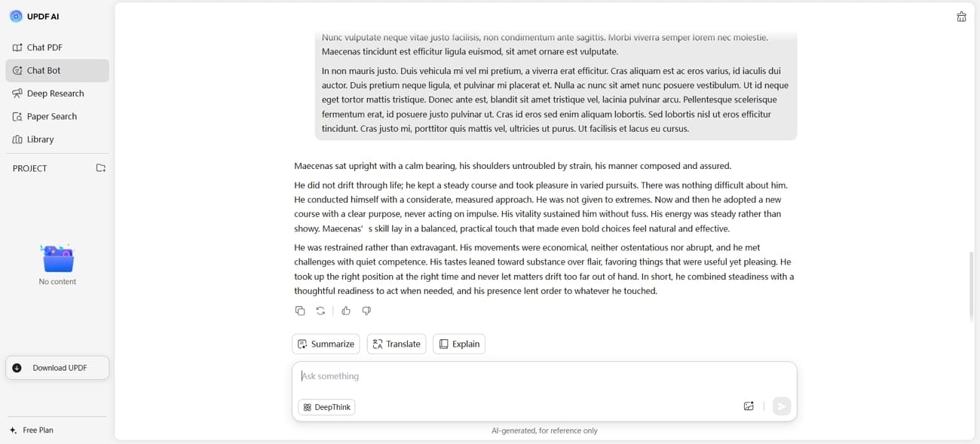980x444 pixels.
Task: Give a thumbs up to the response
Action: 345,310
